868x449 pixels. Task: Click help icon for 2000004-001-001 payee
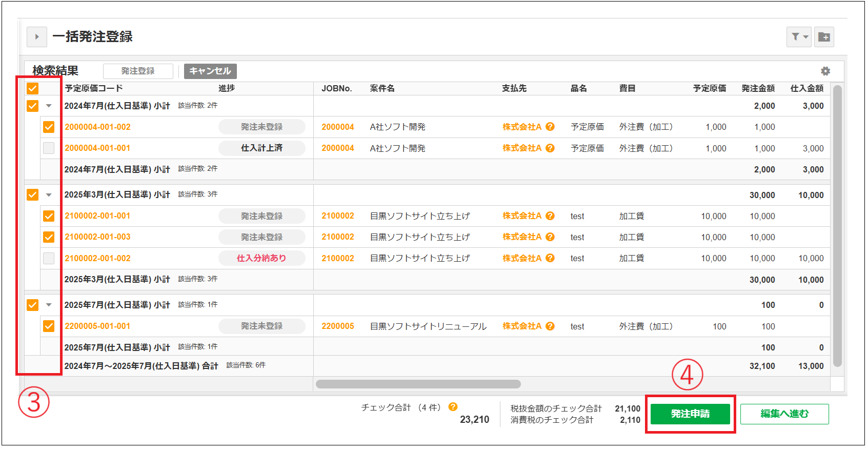(550, 148)
